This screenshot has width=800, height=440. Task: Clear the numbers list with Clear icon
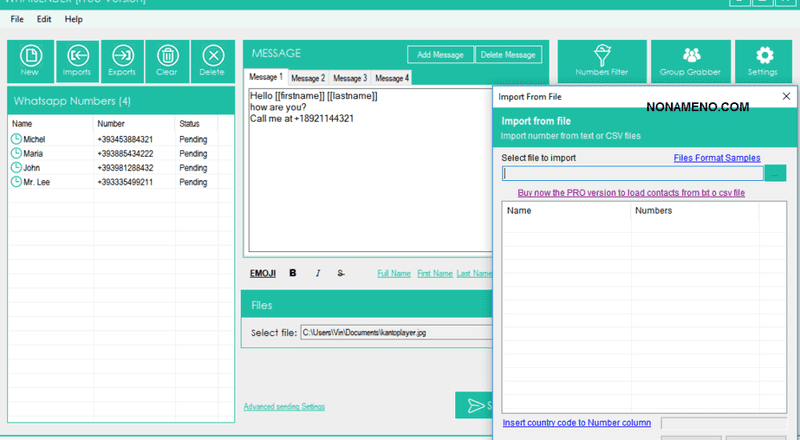pos(167,61)
